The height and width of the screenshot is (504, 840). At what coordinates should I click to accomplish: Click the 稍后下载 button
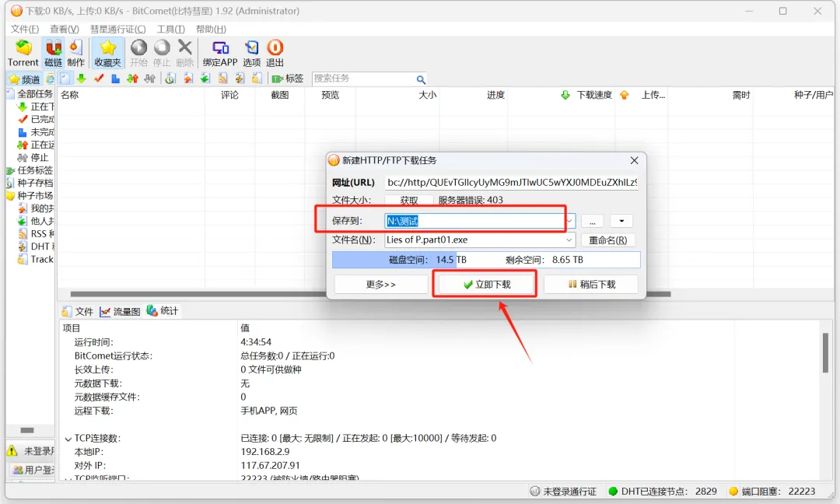[591, 285]
